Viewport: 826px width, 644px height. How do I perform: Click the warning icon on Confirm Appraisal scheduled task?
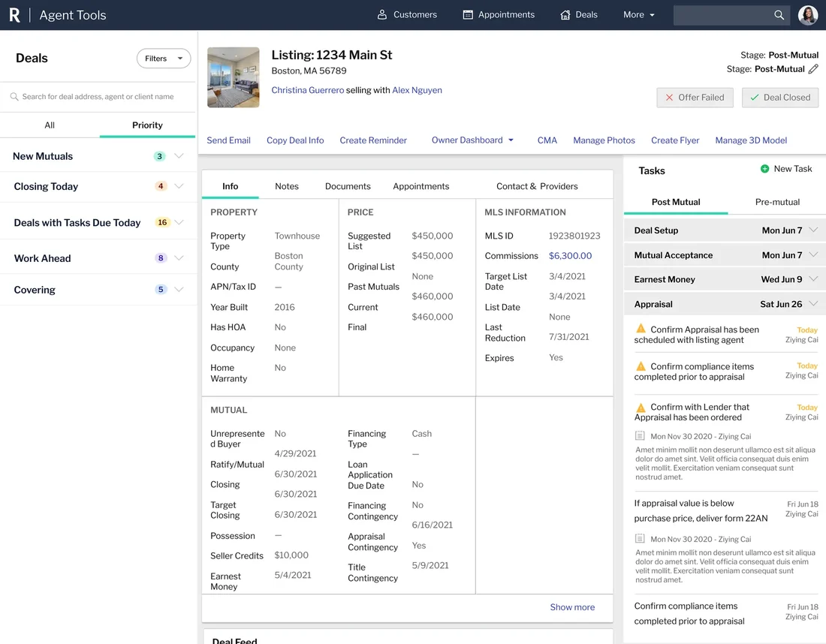click(x=641, y=329)
